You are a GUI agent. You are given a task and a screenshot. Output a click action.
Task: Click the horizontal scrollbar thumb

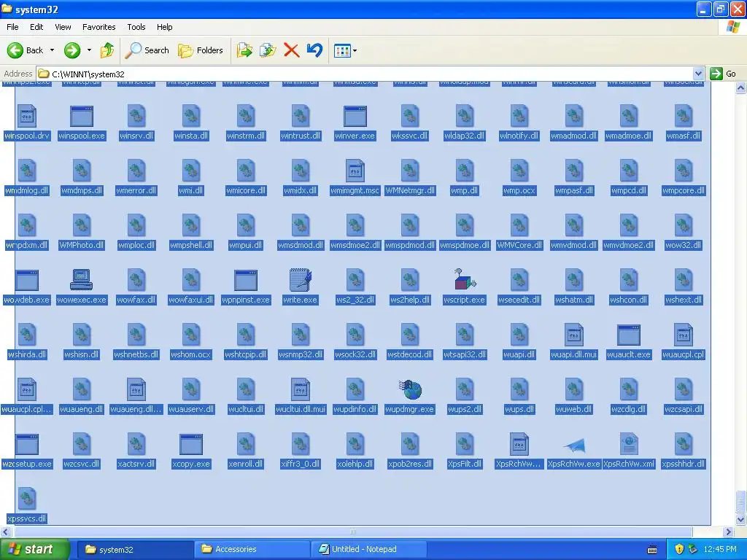(x=353, y=532)
